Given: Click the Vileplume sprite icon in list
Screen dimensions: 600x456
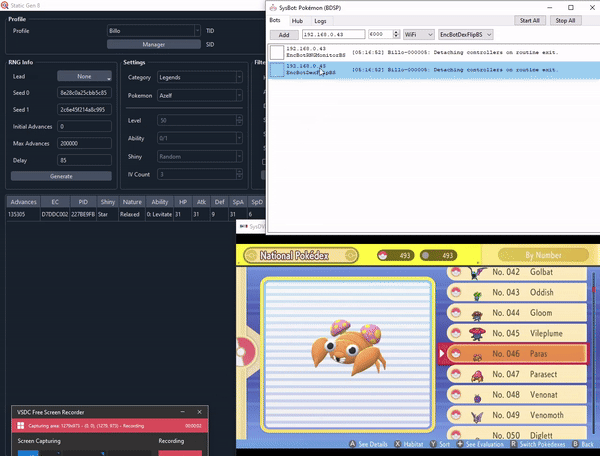Looking at the screenshot, I should pyautogui.click(x=477, y=334).
